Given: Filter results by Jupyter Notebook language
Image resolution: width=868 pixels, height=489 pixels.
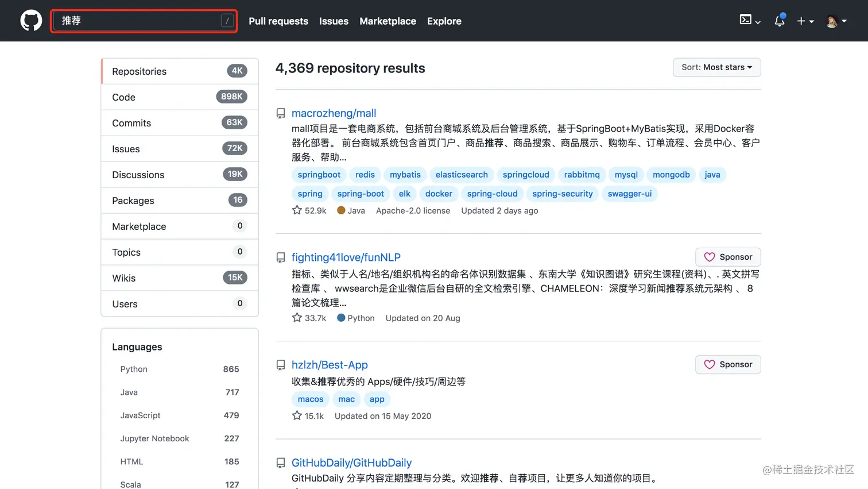Looking at the screenshot, I should [180, 438].
